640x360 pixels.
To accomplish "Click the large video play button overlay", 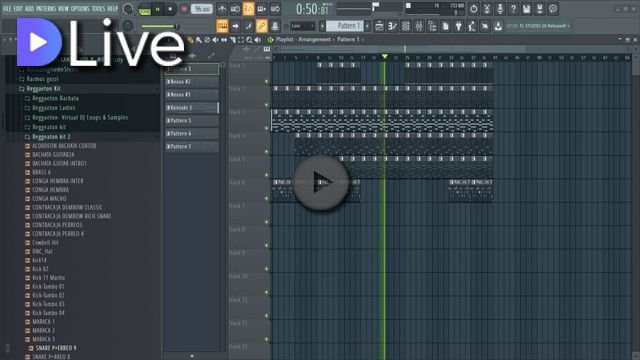I will [321, 182].
